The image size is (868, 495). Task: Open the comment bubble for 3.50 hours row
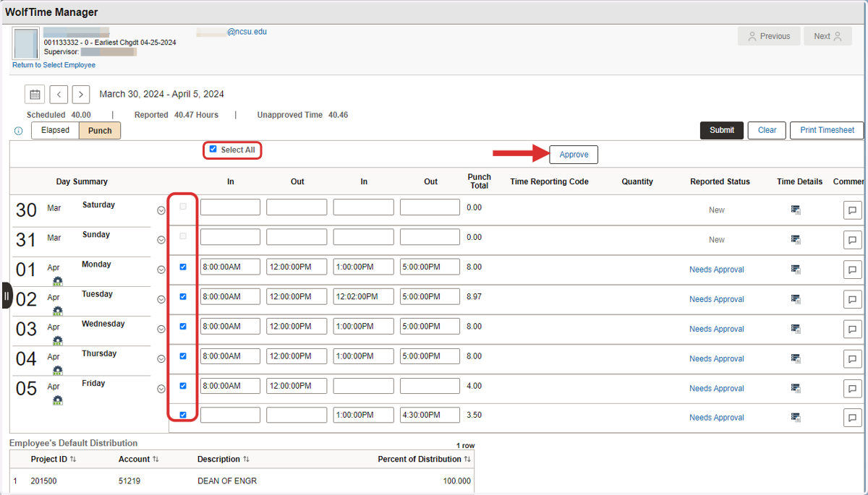click(852, 417)
